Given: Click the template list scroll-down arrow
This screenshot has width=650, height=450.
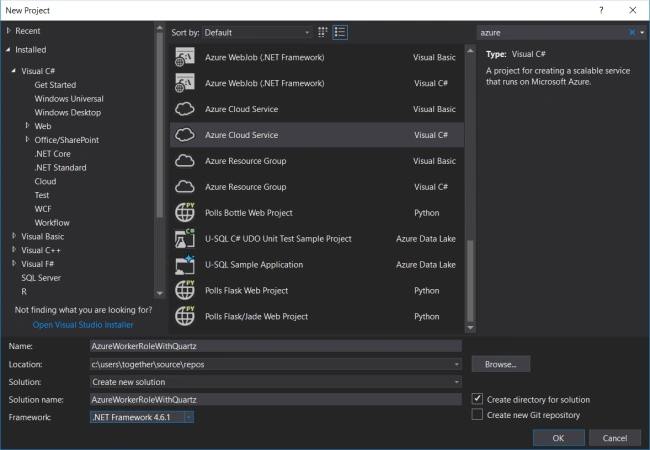Looking at the screenshot, I should click(470, 328).
